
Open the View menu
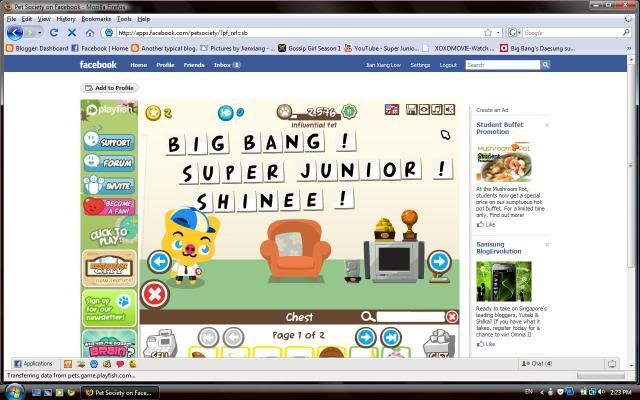[x=44, y=19]
